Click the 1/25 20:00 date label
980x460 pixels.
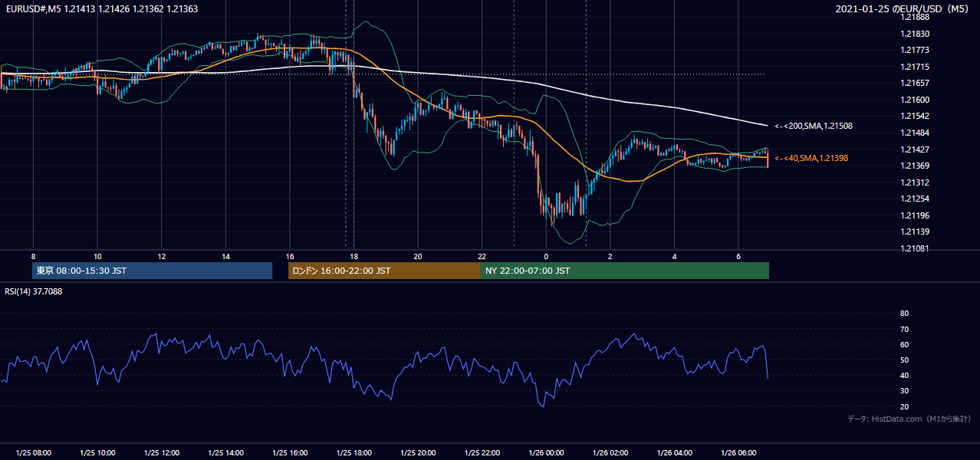pyautogui.click(x=418, y=452)
